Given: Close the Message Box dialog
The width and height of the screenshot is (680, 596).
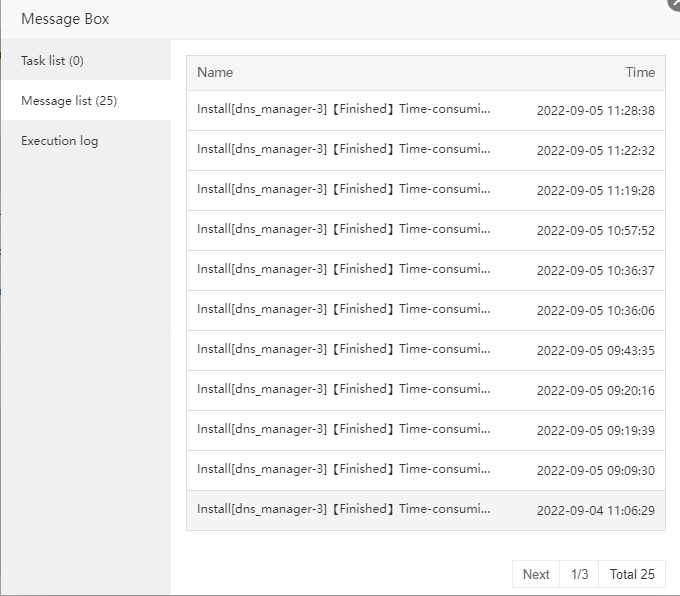Looking at the screenshot, I should click(x=675, y=4).
